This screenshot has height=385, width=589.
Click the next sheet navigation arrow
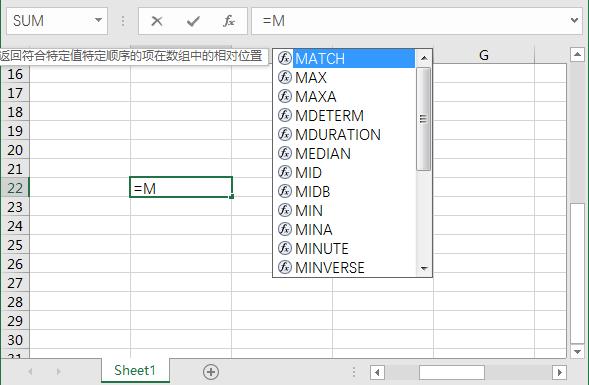pos(58,372)
